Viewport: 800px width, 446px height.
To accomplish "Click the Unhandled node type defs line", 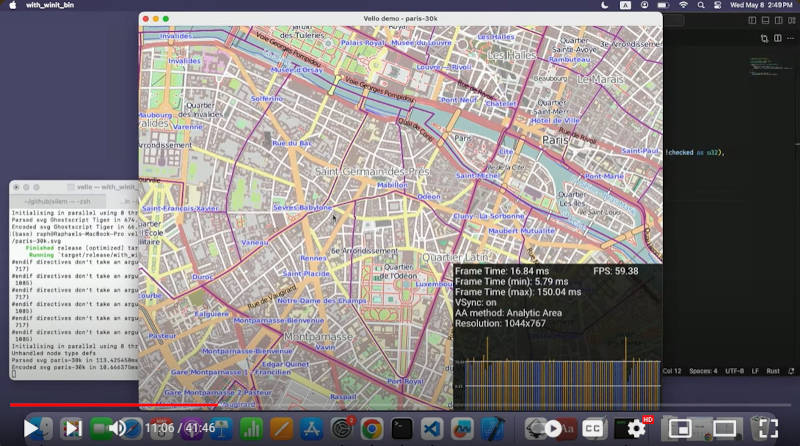I will pos(53,353).
